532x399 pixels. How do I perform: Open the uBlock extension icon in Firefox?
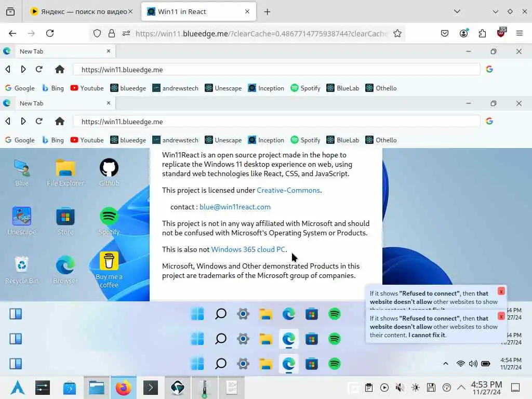(x=501, y=33)
